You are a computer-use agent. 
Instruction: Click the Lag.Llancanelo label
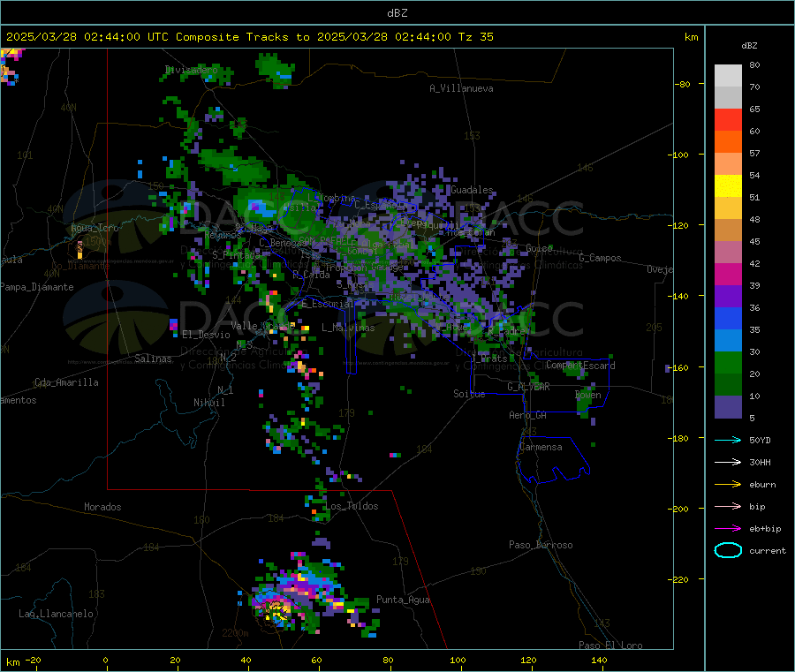(57, 614)
